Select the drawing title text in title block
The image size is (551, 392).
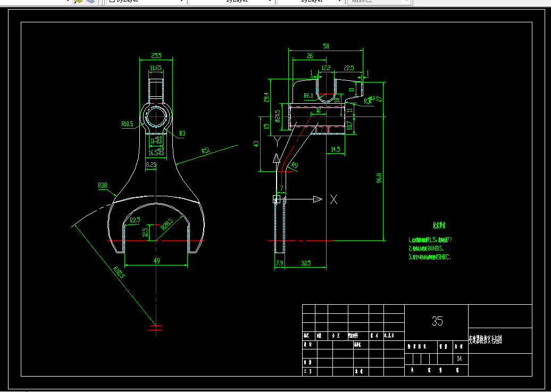[485, 340]
